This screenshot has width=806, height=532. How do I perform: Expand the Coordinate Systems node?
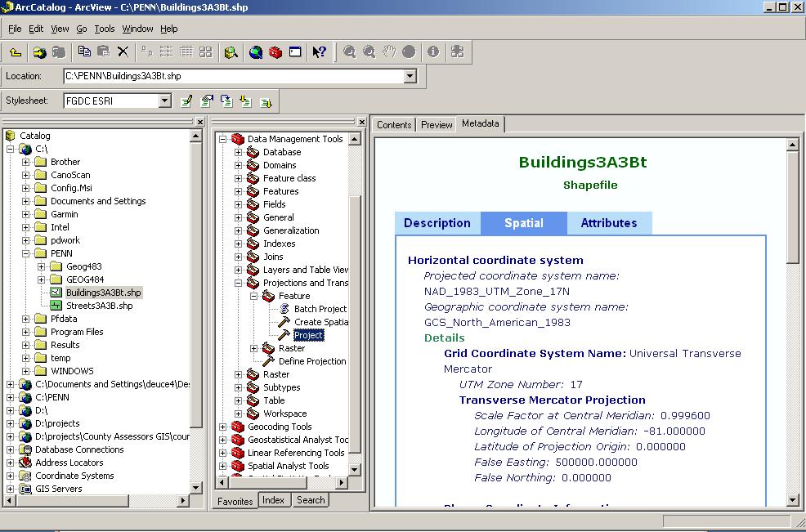pos(11,476)
